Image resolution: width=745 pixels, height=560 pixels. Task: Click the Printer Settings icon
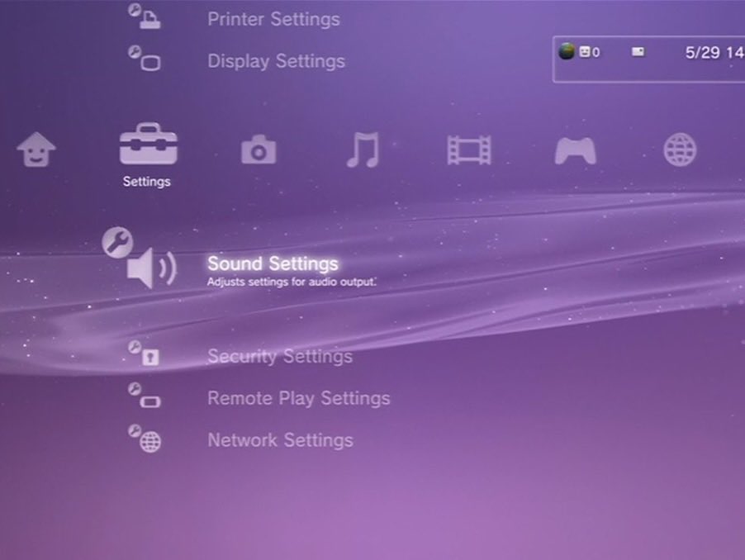145,17
